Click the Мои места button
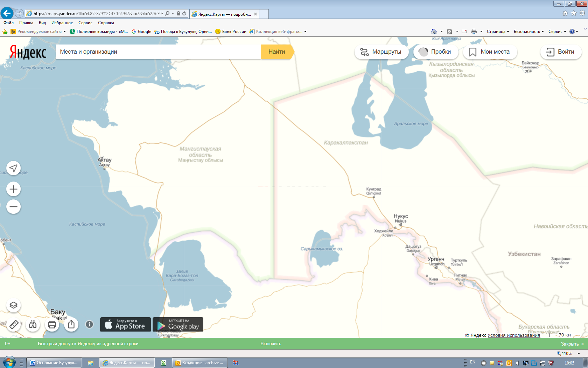The image size is (588, 368). [490, 52]
